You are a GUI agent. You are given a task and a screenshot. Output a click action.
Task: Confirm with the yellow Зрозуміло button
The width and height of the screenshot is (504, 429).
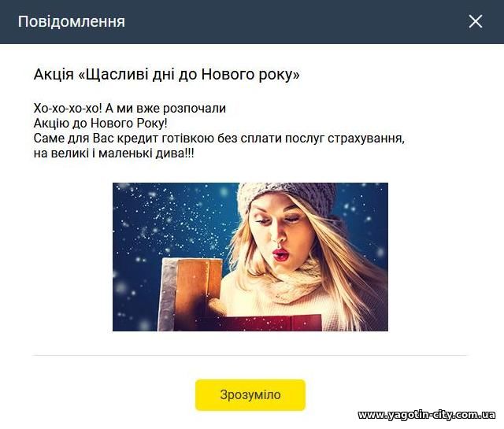pos(250,395)
